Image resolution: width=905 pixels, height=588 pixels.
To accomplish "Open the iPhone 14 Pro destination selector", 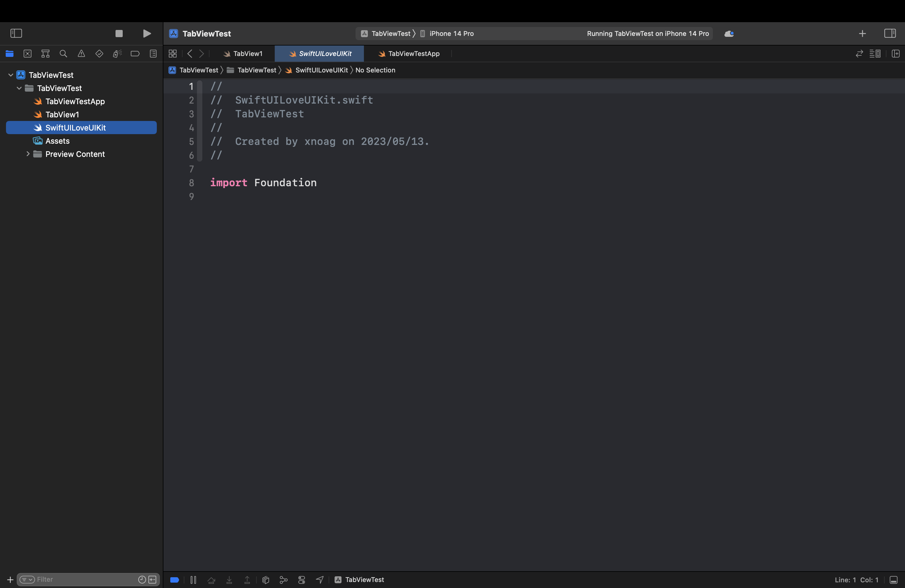I will click(451, 34).
